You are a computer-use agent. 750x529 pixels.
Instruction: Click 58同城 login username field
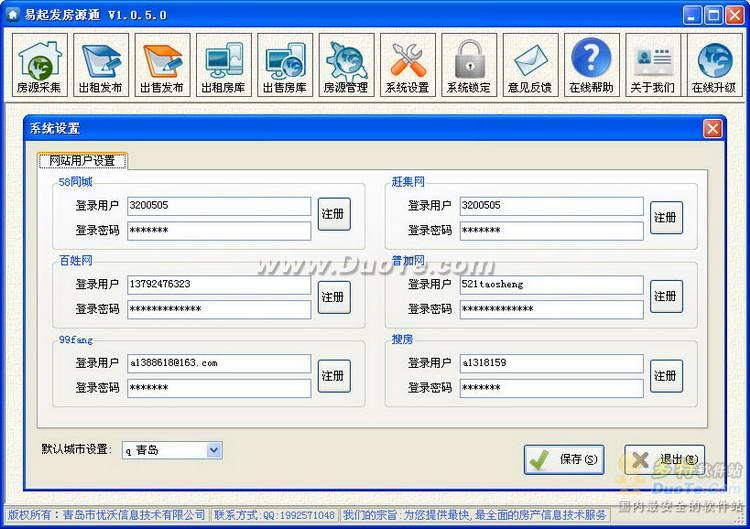219,206
